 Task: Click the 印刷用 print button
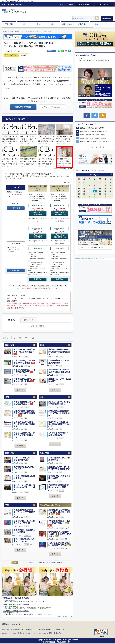click(x=24, y=55)
